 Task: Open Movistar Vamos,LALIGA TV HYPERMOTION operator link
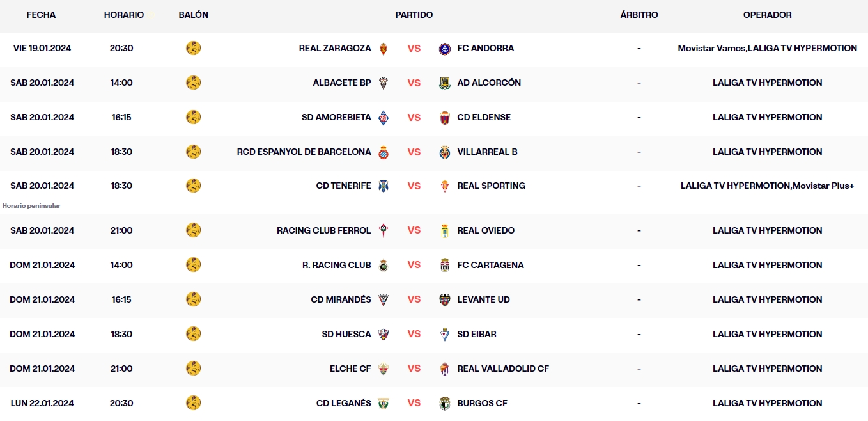(767, 48)
